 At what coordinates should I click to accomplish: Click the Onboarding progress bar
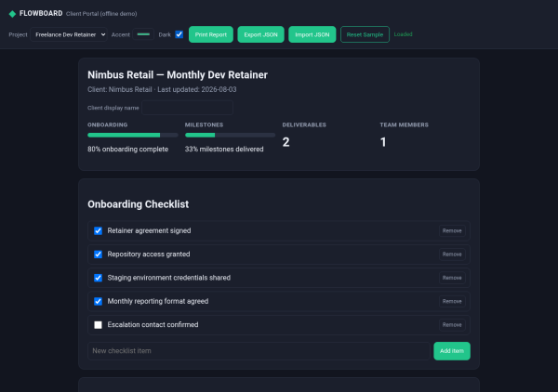133,135
